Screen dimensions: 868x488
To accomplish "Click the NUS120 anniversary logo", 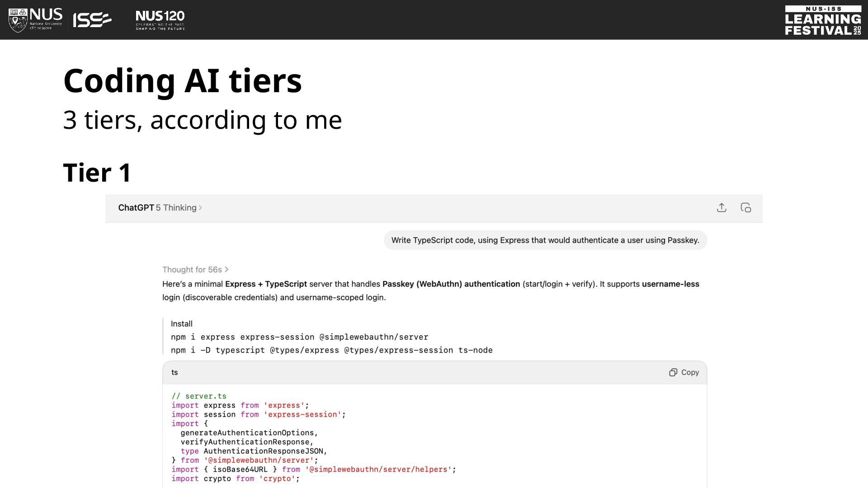I will pyautogui.click(x=160, y=20).
